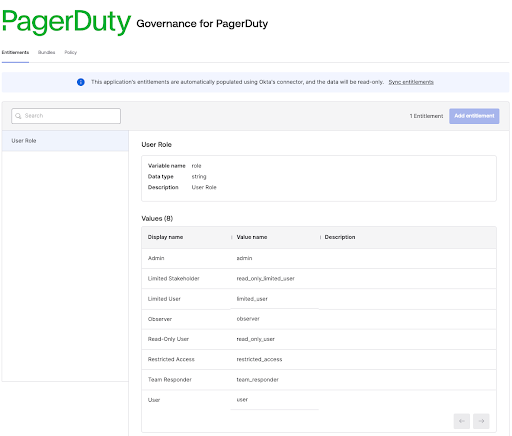
Task: Click the read_only_limited_user value
Action: point(265,278)
